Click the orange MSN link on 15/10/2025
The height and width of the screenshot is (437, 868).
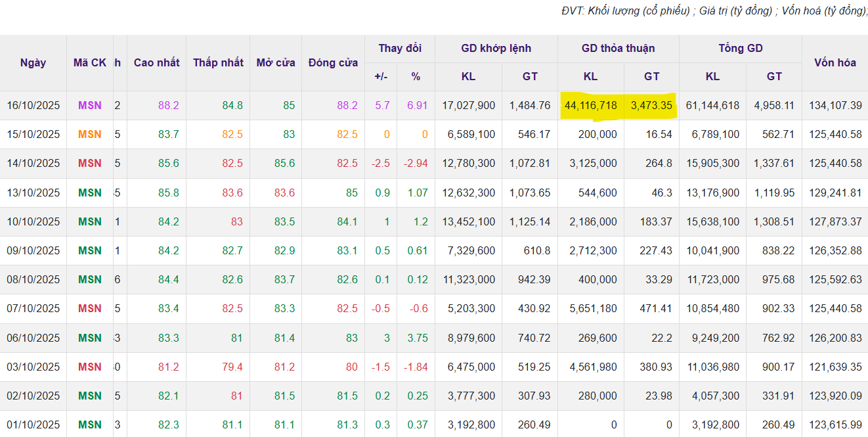(90, 134)
